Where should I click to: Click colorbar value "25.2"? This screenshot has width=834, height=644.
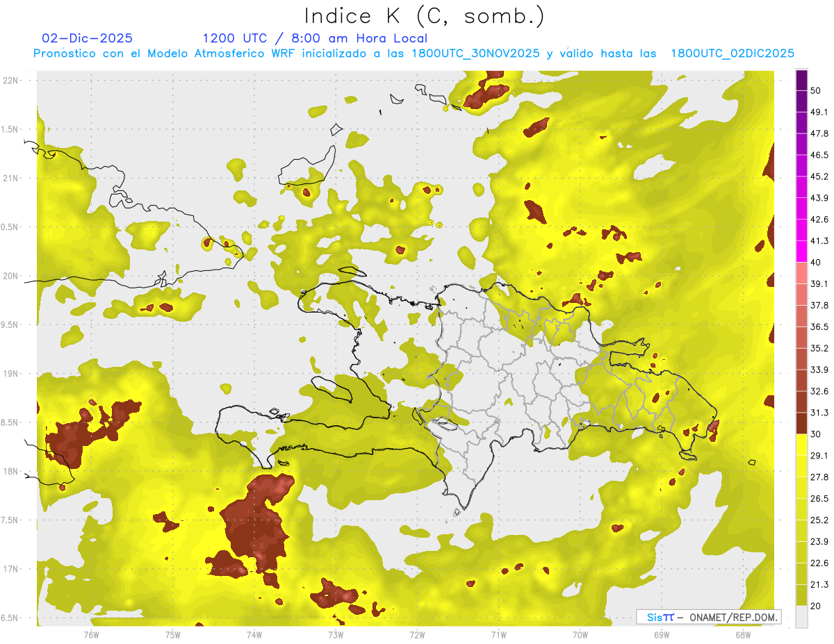(819, 520)
